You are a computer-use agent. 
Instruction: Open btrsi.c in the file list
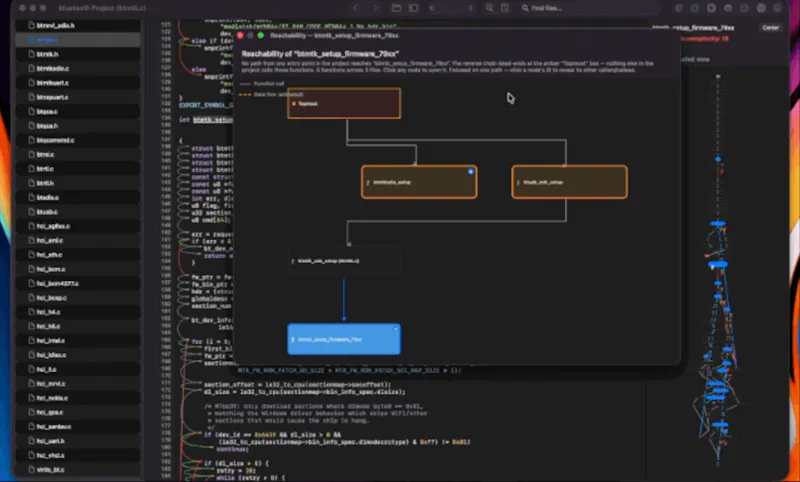[x=78, y=154]
